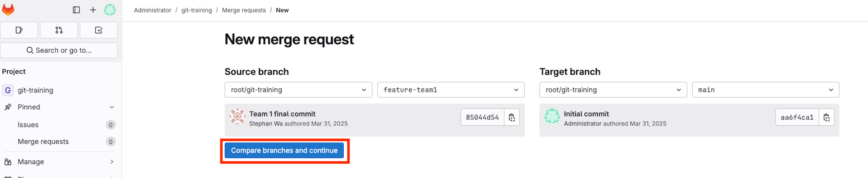The width and height of the screenshot is (868, 178).
Task: Open source project dropdown root/git-training
Action: click(x=298, y=90)
